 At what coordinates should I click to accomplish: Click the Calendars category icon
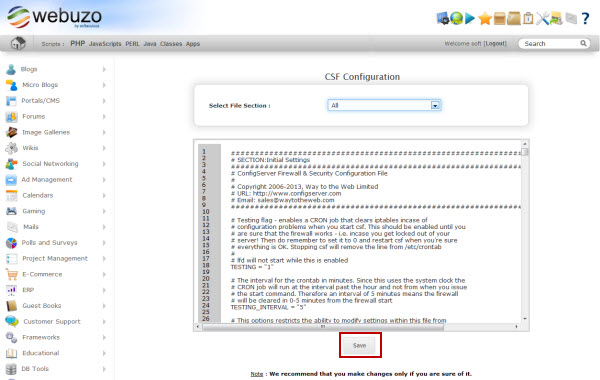(x=11, y=196)
